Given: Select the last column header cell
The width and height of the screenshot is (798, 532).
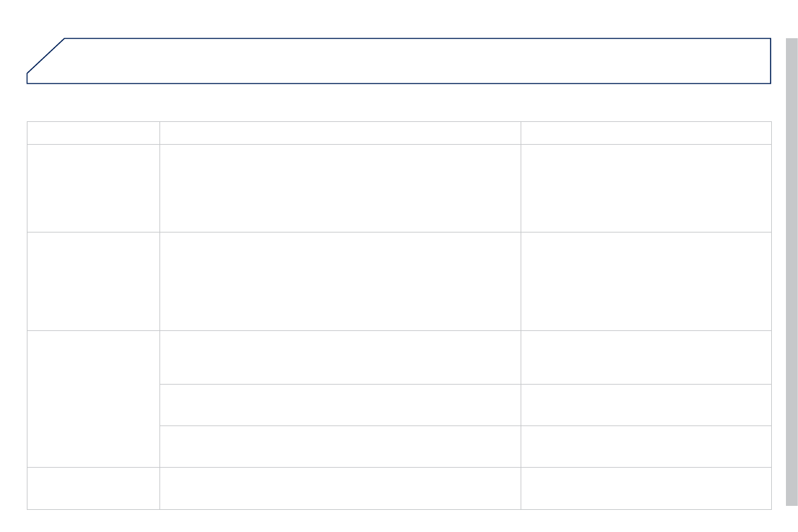Looking at the screenshot, I should click(646, 133).
